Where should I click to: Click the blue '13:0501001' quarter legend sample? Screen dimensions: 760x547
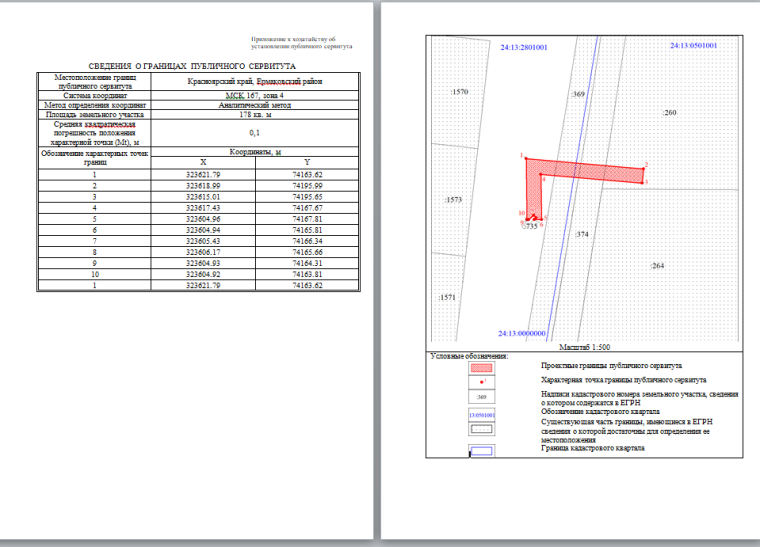pos(482,415)
